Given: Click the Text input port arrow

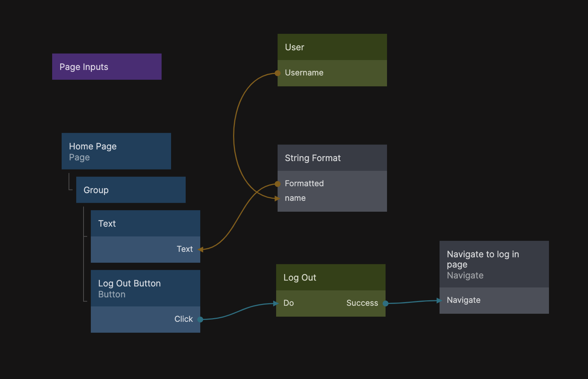Looking at the screenshot, I should [200, 250].
